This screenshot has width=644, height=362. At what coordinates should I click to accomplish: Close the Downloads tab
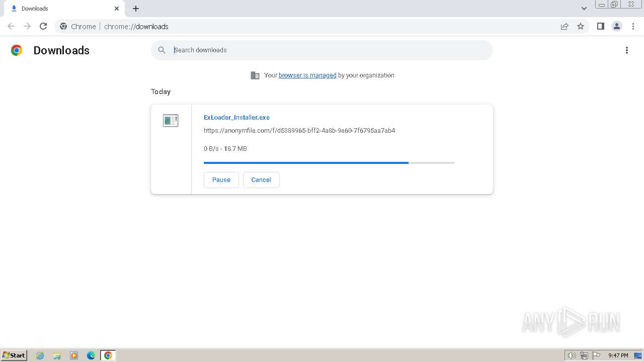tap(117, 9)
